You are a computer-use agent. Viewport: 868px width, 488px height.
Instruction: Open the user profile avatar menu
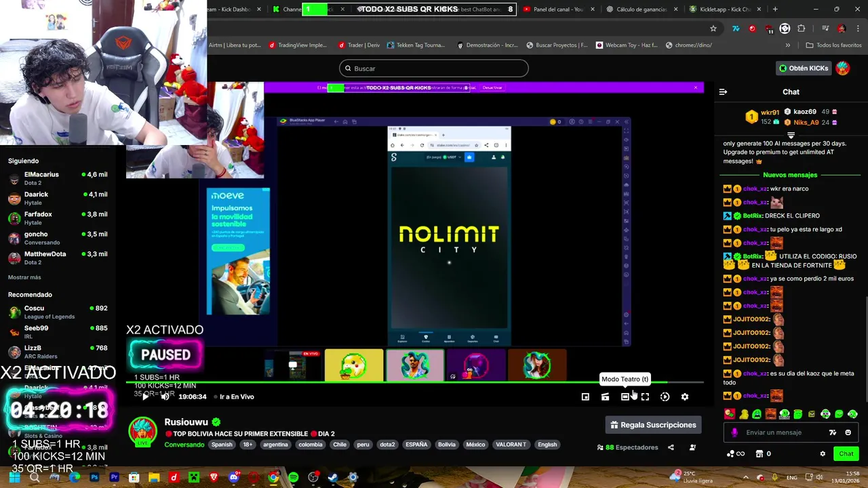[x=843, y=68]
